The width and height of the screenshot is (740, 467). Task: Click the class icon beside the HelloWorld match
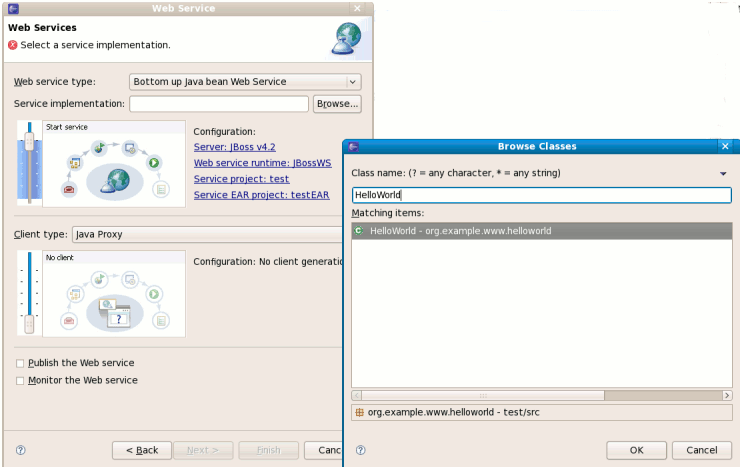[x=359, y=231]
